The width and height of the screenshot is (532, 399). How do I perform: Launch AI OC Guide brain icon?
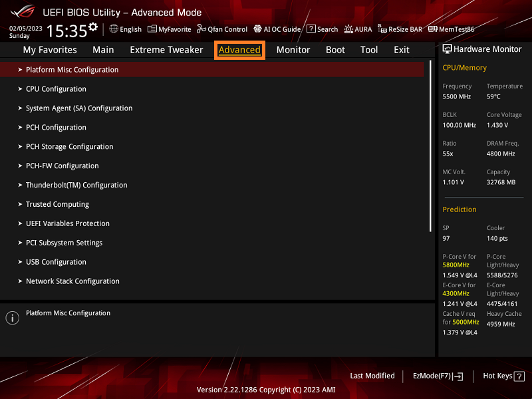point(257,29)
